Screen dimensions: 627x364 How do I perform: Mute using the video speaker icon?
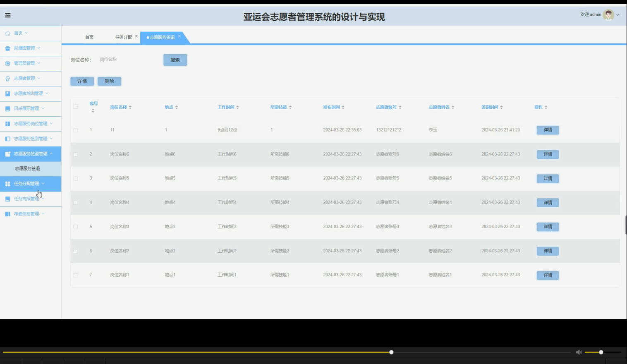click(x=579, y=352)
